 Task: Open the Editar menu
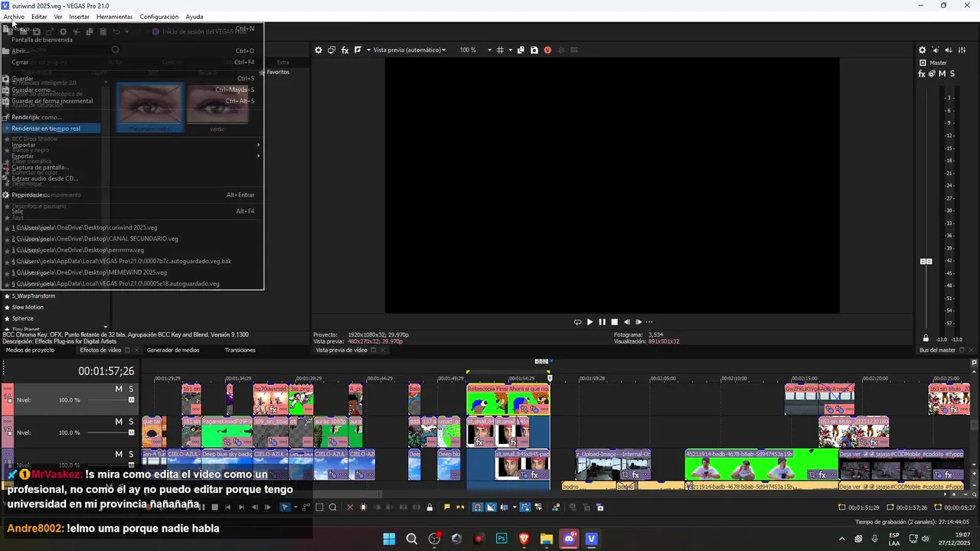pyautogui.click(x=39, y=17)
